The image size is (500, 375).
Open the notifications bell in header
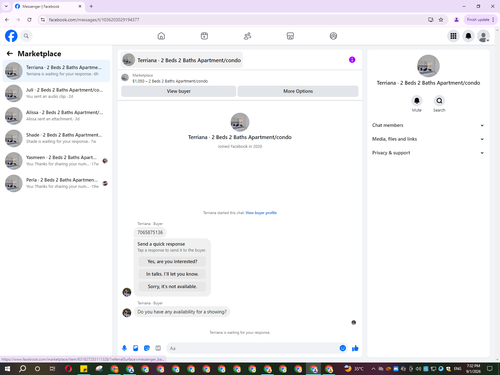click(x=468, y=36)
